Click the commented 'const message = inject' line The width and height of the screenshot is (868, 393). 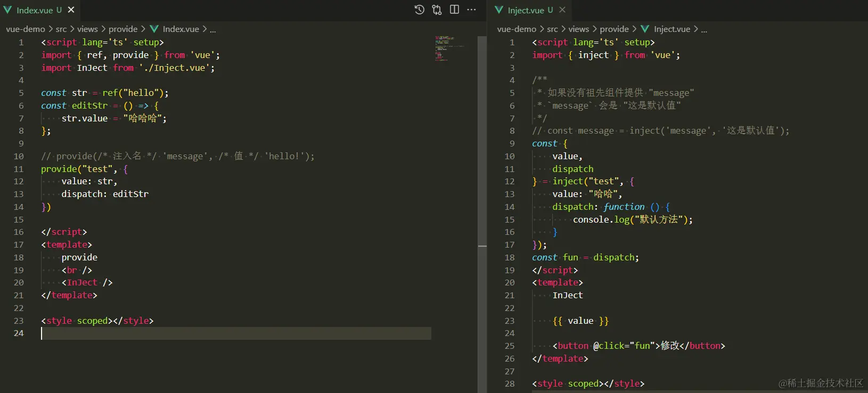(660, 131)
